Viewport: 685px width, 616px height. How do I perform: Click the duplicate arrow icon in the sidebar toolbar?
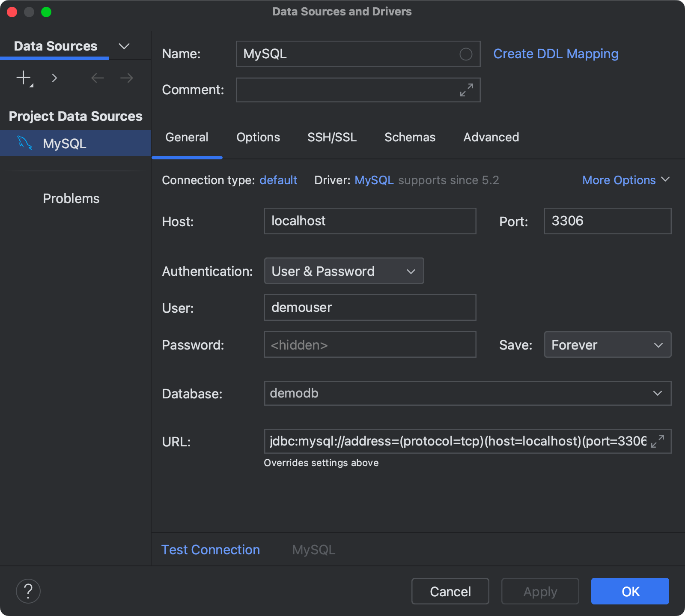tap(54, 78)
